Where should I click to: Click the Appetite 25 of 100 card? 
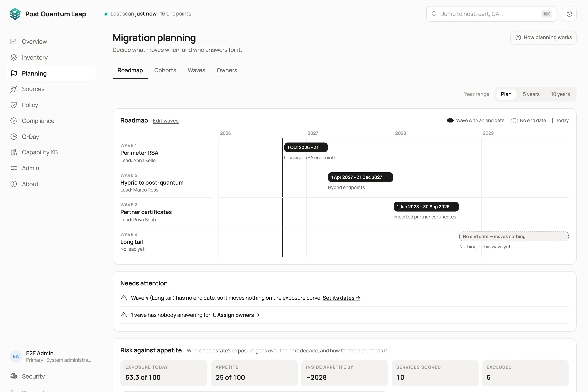click(x=254, y=373)
